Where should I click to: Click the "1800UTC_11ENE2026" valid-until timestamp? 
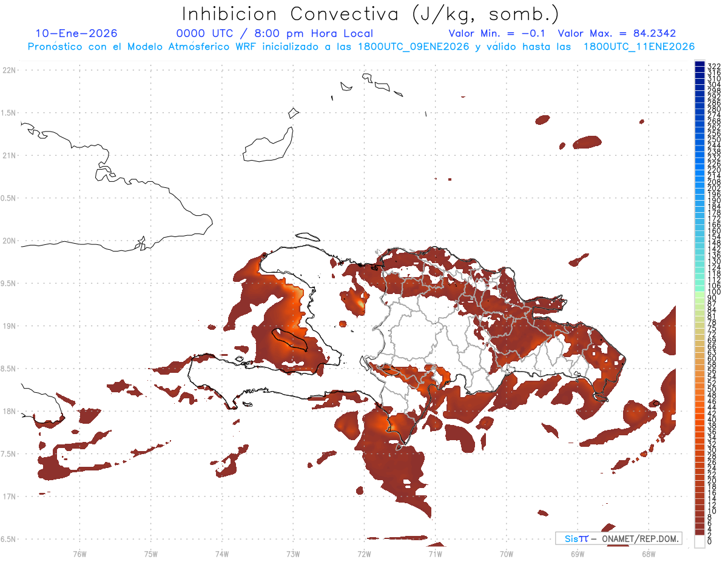pyautogui.click(x=639, y=47)
